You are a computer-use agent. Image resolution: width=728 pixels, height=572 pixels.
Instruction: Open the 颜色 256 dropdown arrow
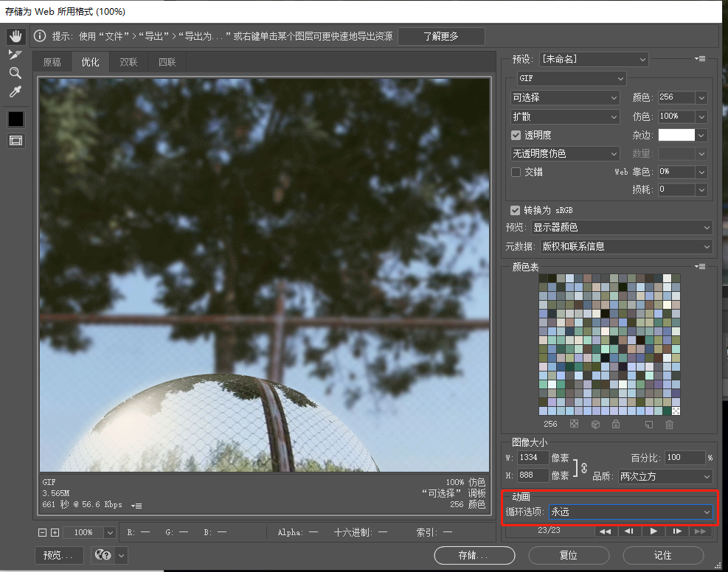(701, 97)
